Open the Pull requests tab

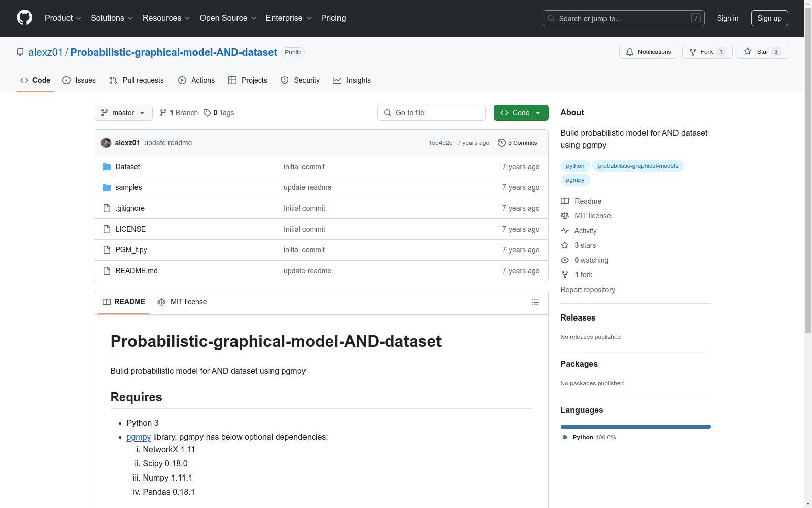[x=137, y=80]
